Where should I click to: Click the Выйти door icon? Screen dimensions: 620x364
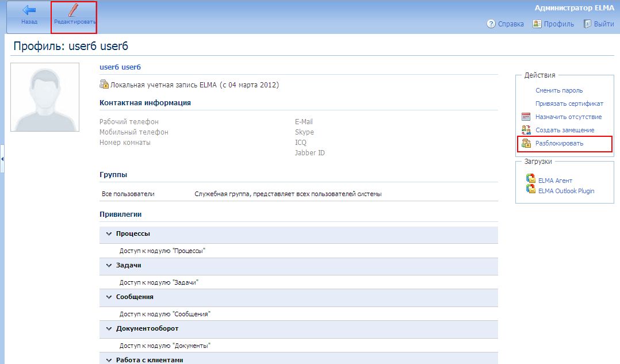(588, 24)
